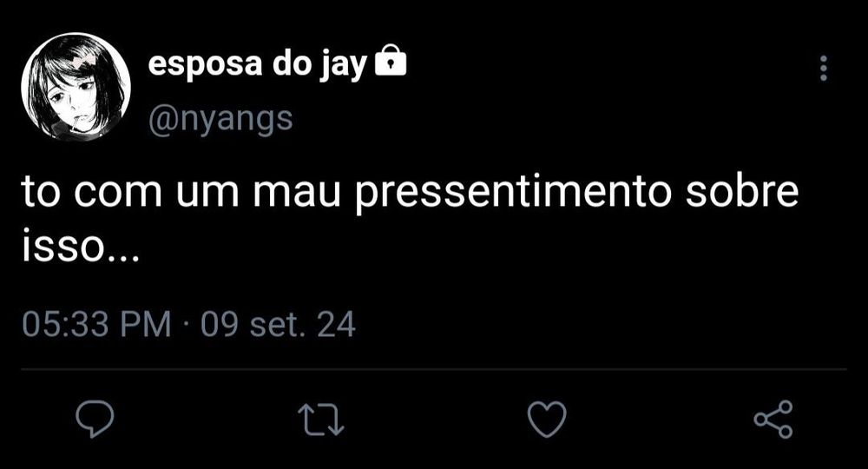Image resolution: width=868 pixels, height=469 pixels.
Task: Share the tweet using the share icon
Action: tap(773, 419)
